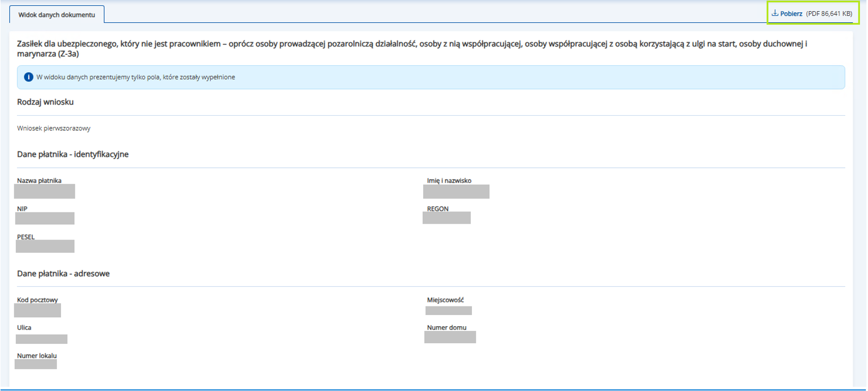Click the redacted value under Imię i nazwisko
This screenshot has width=868, height=391.
click(x=456, y=192)
